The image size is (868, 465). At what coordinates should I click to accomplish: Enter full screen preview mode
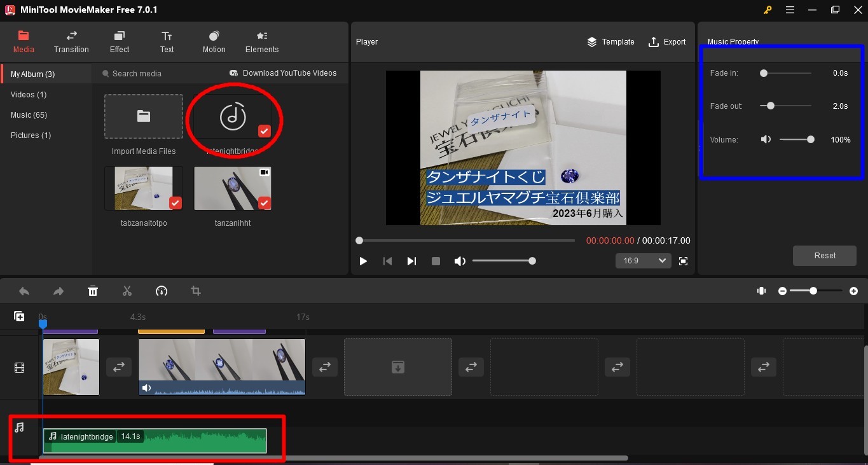click(684, 261)
